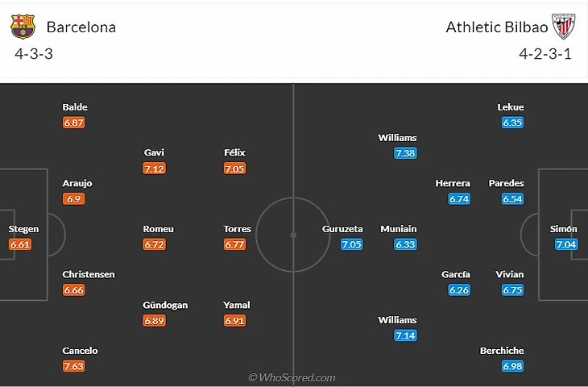The height and width of the screenshot is (387, 588).
Task: Select ter Stegen's 6.61 rating badge
Action: [x=20, y=244]
